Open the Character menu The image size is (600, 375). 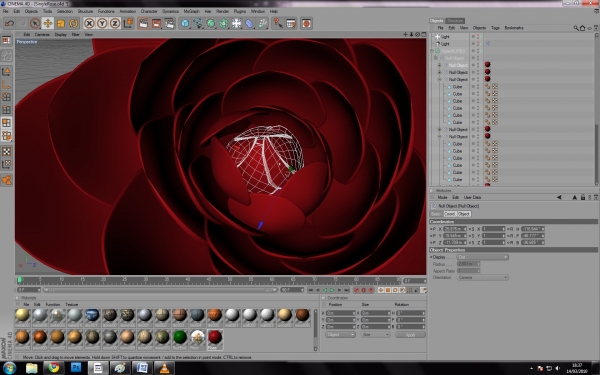click(149, 11)
